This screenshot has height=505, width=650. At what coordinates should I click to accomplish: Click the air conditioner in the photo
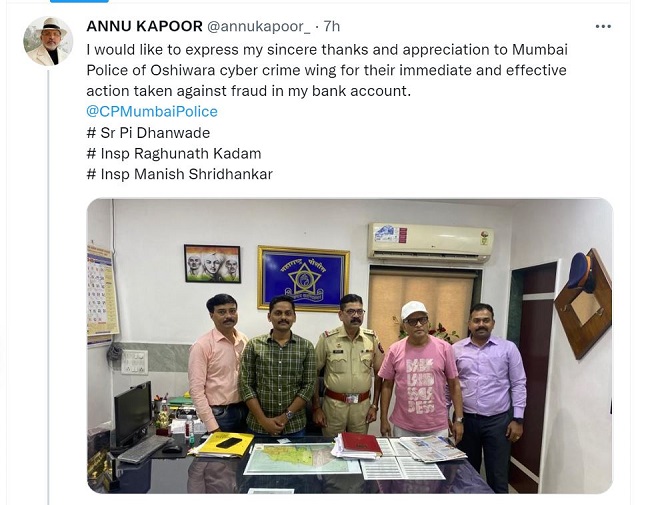coord(430,242)
